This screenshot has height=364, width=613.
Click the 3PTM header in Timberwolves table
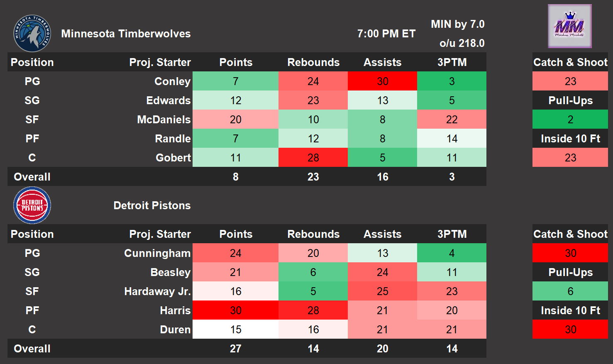tap(452, 62)
